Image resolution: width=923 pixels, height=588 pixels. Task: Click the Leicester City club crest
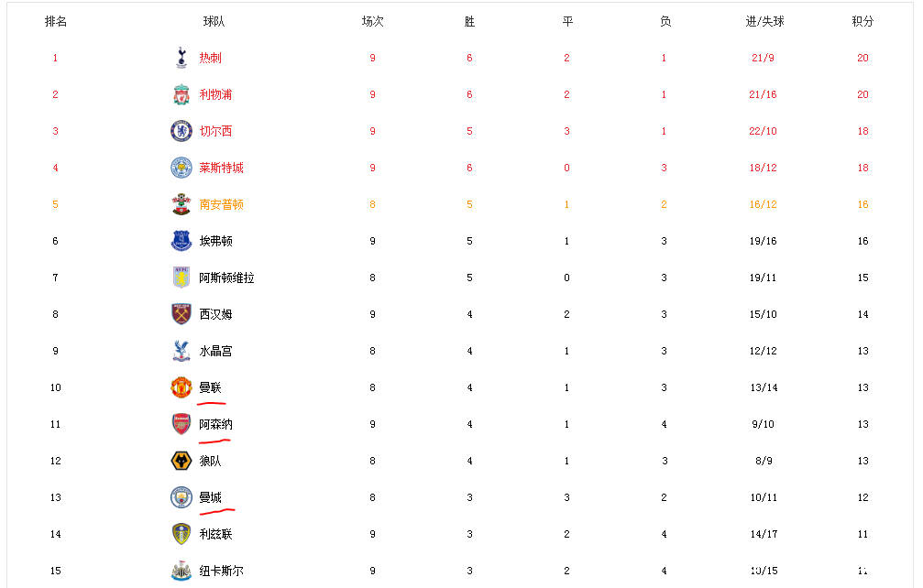pyautogui.click(x=181, y=168)
